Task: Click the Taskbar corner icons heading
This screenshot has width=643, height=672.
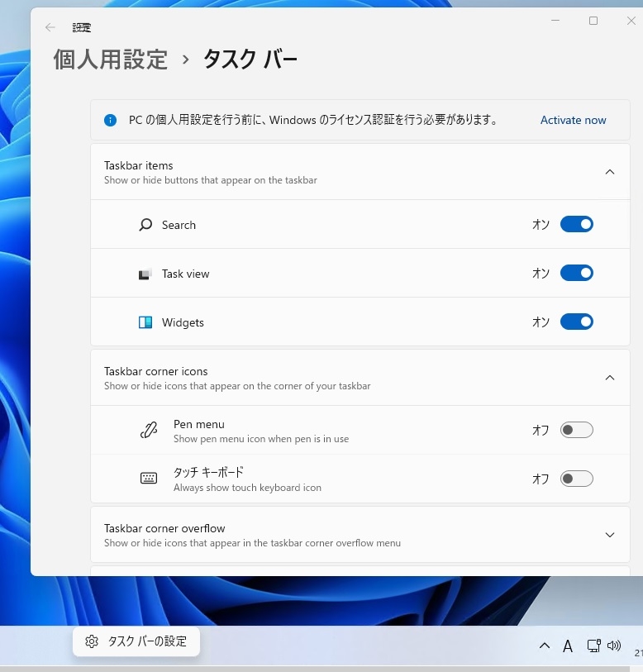Action: pos(156,371)
